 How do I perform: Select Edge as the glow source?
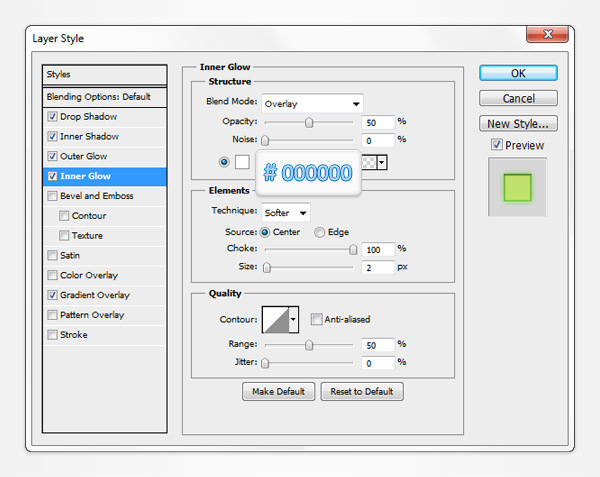320,232
